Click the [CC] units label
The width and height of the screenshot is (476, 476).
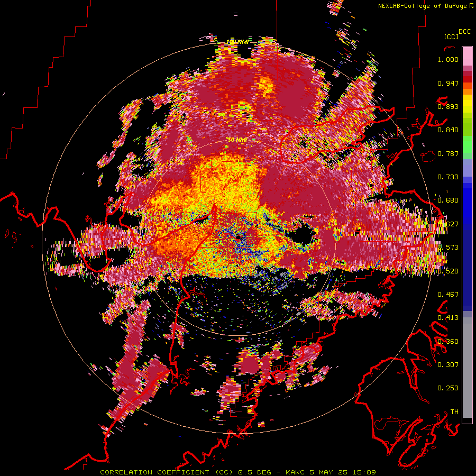[451, 36]
